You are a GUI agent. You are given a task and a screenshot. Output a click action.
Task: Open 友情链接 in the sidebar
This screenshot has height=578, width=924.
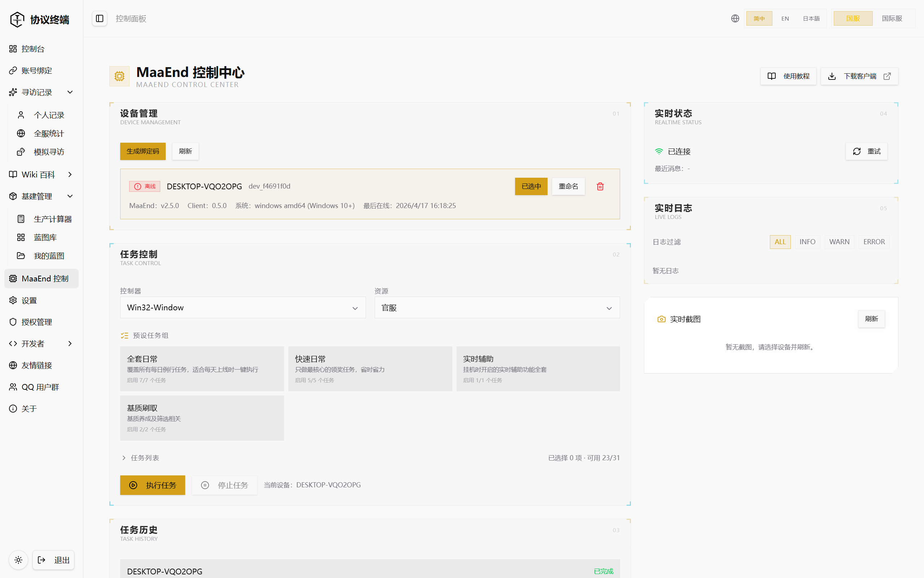pos(41,366)
